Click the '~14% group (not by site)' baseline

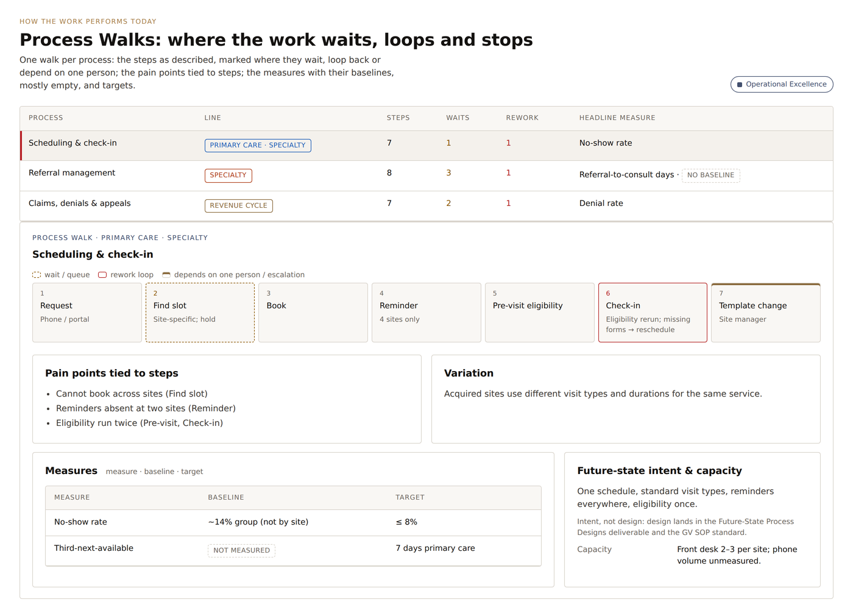258,522
